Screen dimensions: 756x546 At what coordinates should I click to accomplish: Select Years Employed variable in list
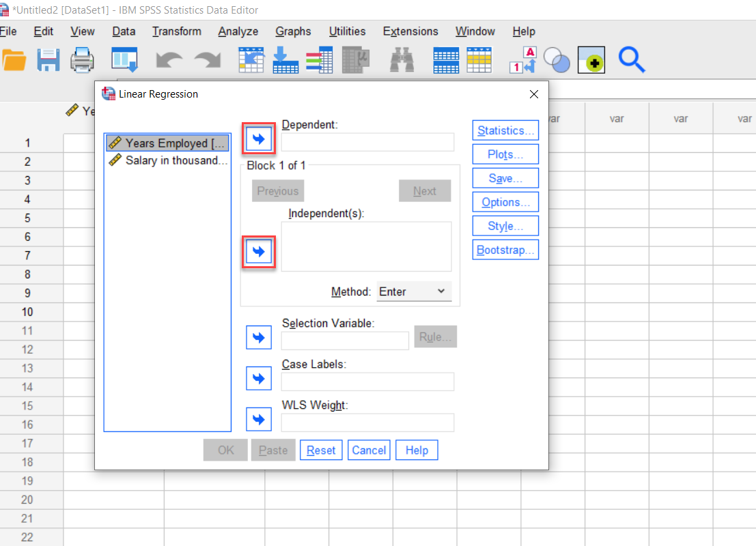click(x=167, y=143)
